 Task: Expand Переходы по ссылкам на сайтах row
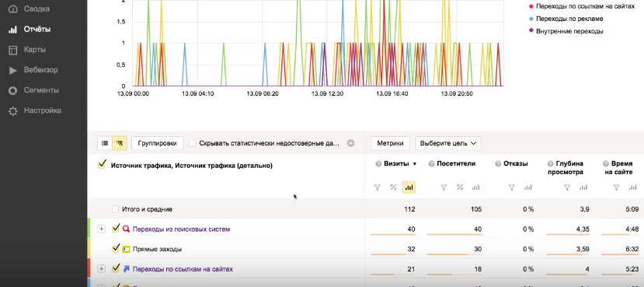click(102, 269)
